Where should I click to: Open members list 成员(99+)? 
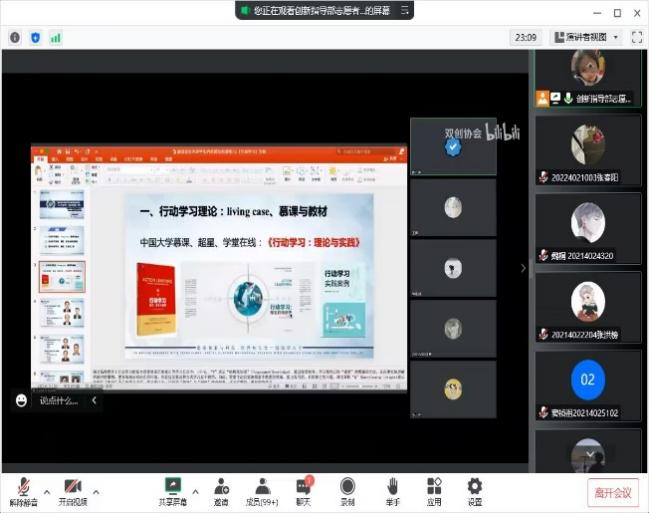[x=262, y=490]
